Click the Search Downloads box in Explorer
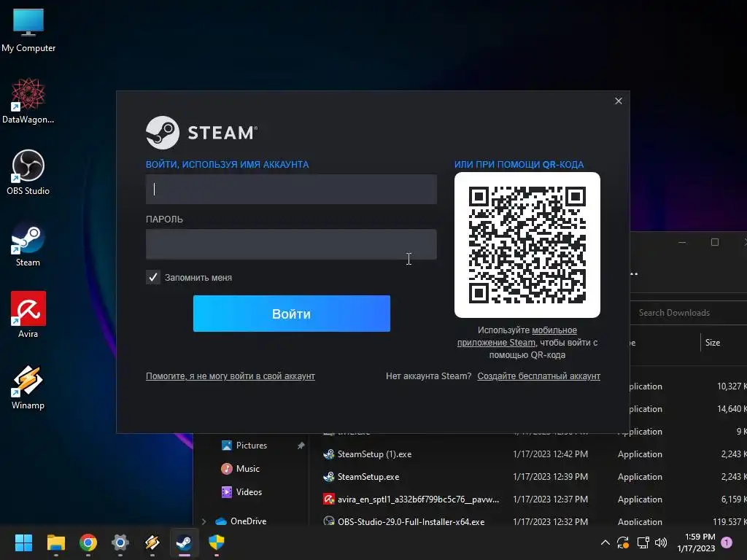The image size is (747, 560). [689, 313]
